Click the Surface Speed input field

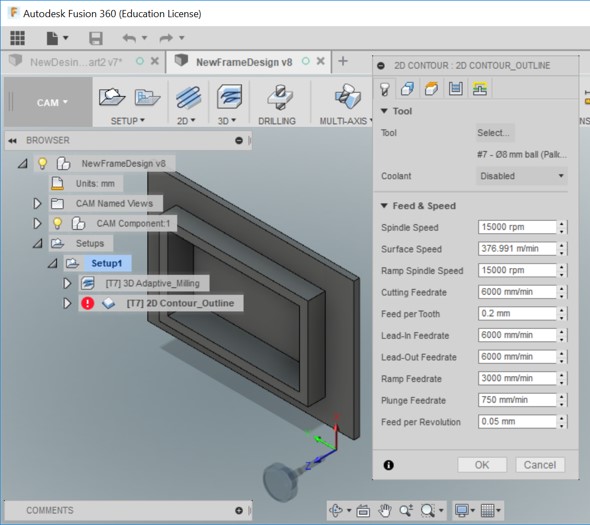click(517, 249)
